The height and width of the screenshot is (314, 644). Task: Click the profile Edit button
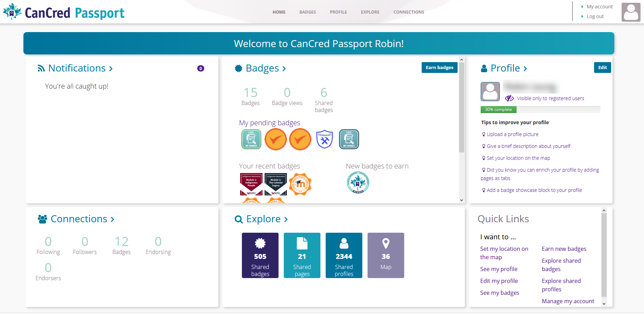pyautogui.click(x=602, y=68)
